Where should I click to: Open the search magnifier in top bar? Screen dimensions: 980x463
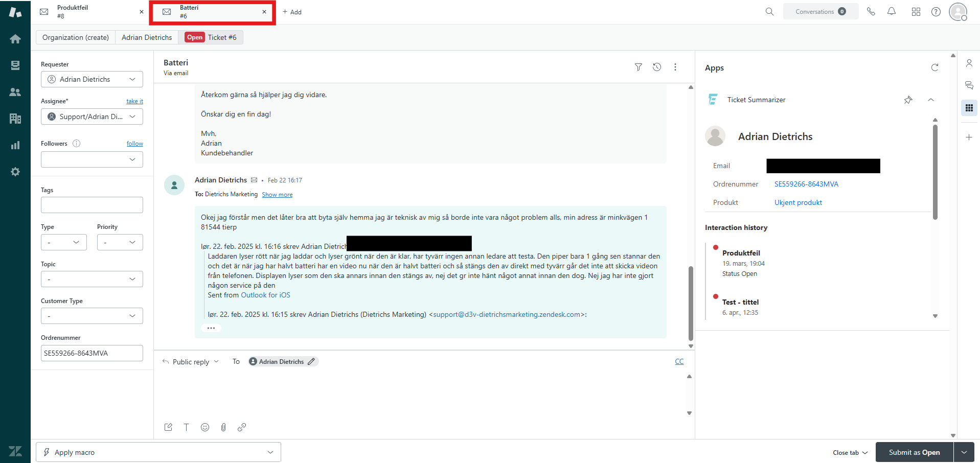(769, 12)
